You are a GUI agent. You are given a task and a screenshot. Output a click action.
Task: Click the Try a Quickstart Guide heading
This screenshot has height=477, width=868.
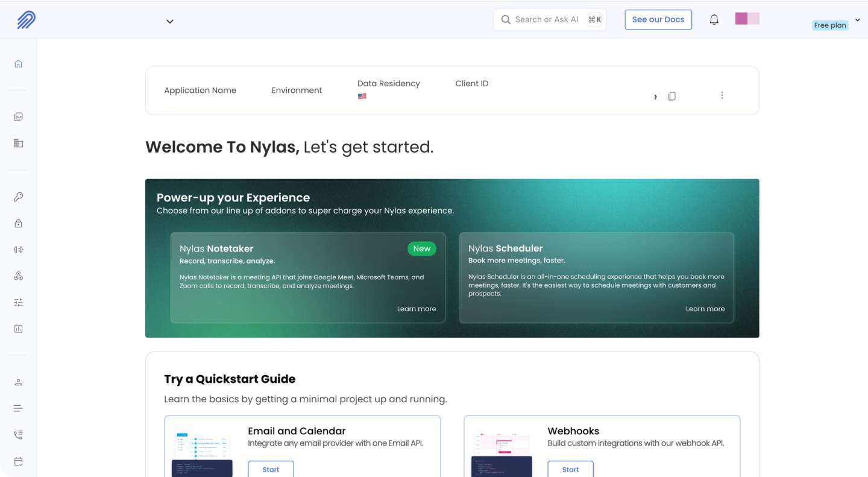pyautogui.click(x=230, y=379)
